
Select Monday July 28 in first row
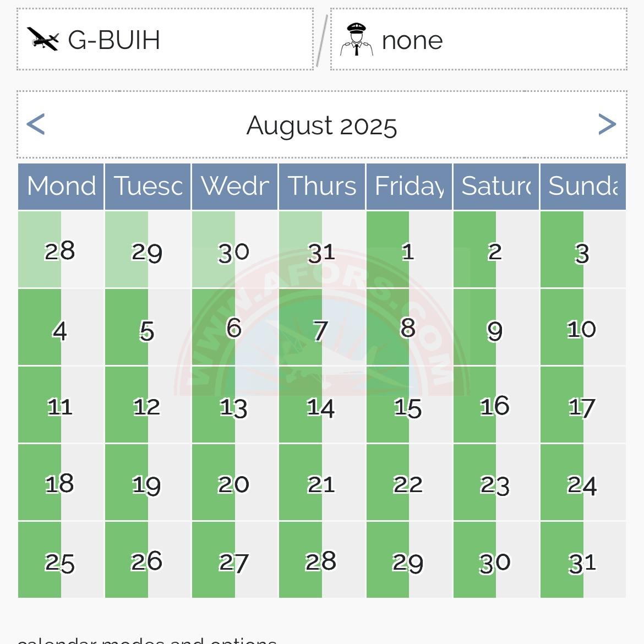(60, 251)
